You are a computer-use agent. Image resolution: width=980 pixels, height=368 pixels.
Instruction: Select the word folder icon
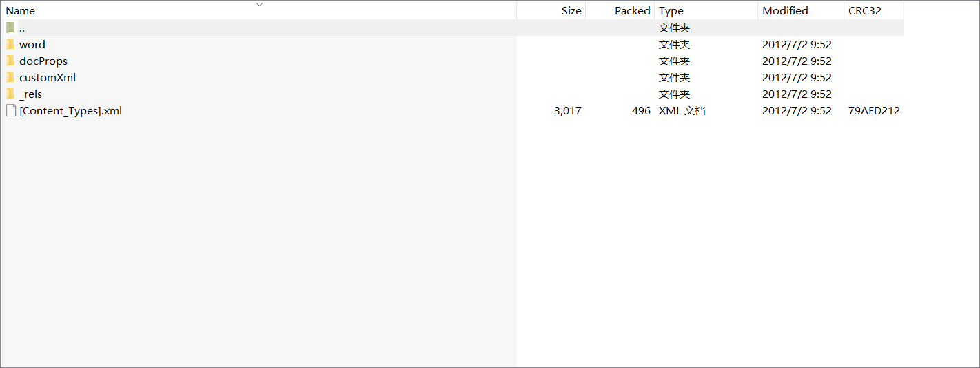(x=10, y=44)
